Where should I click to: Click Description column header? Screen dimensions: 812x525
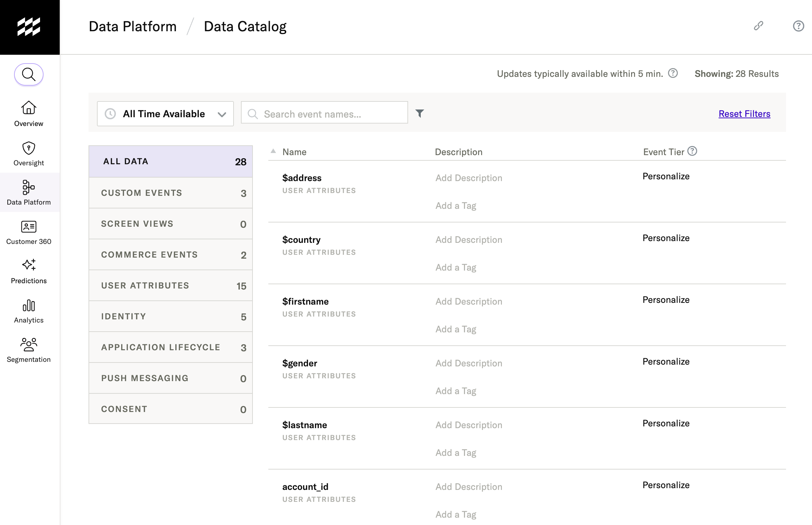click(x=458, y=152)
